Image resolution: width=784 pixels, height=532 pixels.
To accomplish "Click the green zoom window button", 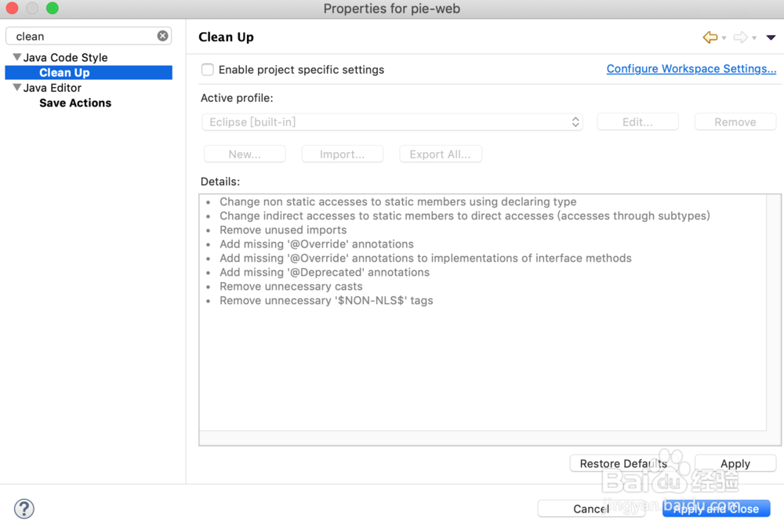I will click(53, 9).
